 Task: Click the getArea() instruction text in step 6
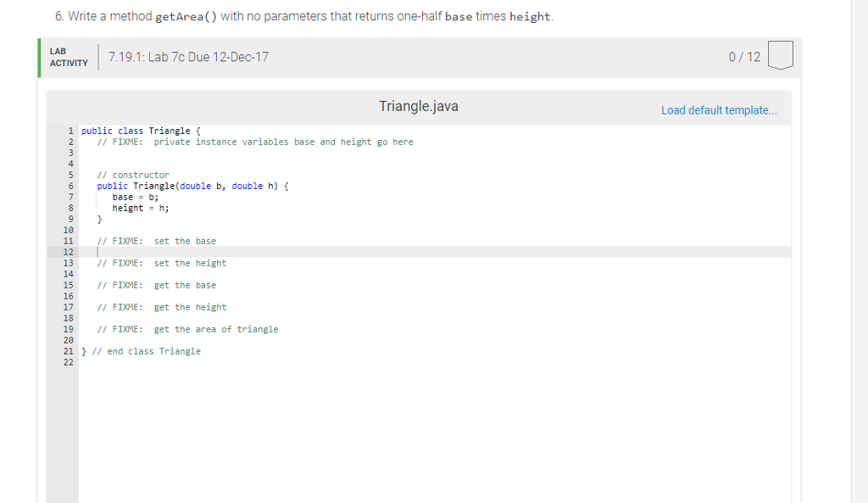tap(304, 16)
